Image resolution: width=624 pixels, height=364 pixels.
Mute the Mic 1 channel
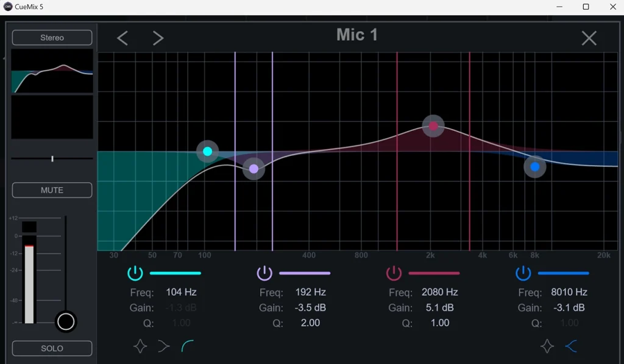(x=52, y=190)
